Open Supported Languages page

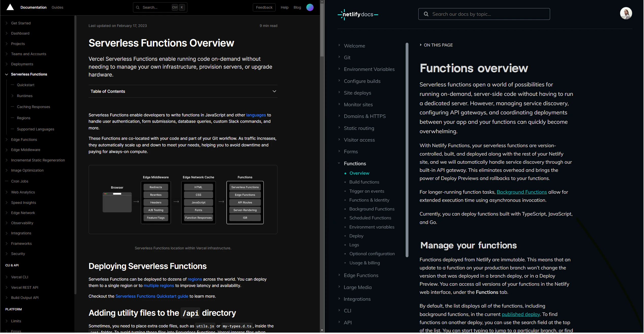pyautogui.click(x=35, y=129)
